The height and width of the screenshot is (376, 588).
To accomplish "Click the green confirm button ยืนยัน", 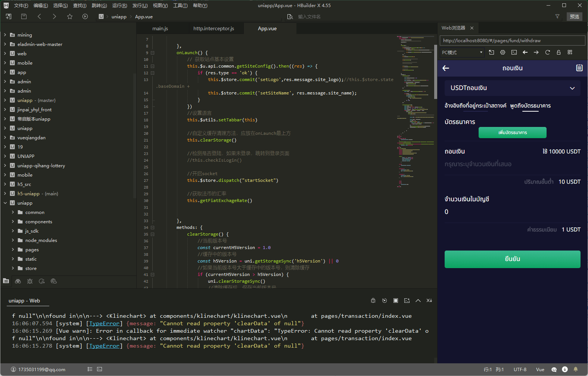I will [512, 259].
